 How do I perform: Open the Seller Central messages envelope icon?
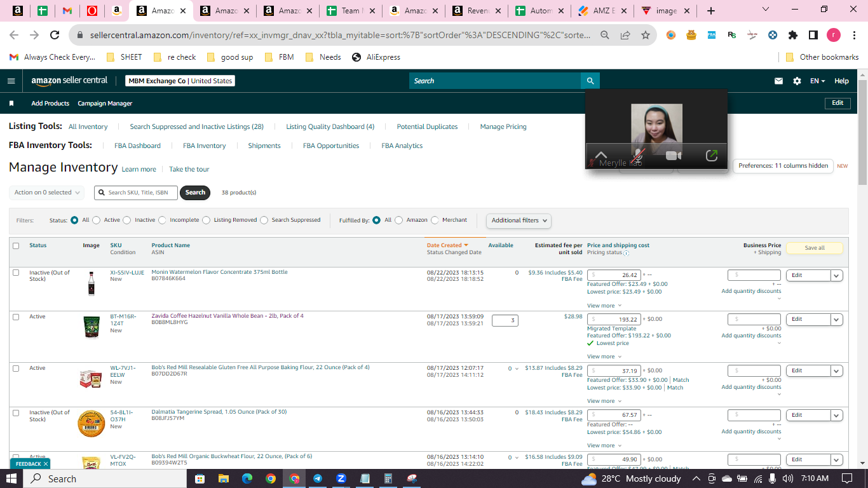(x=778, y=81)
